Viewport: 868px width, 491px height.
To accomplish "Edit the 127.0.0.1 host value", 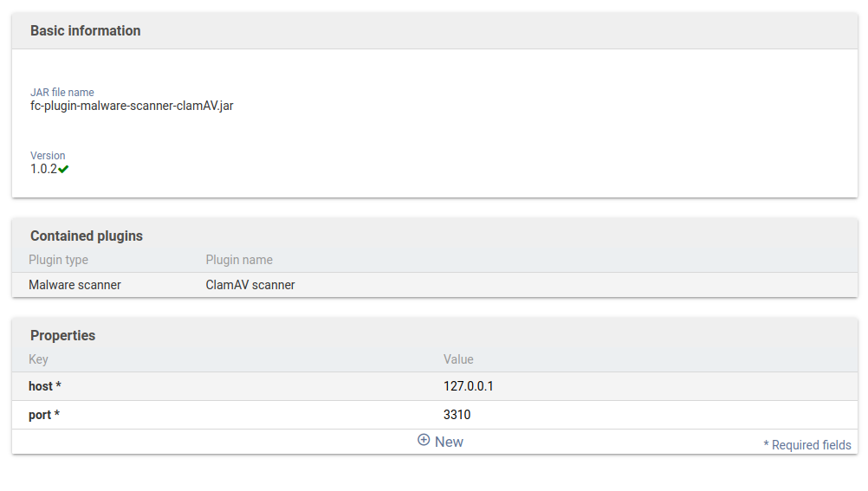I will pyautogui.click(x=468, y=386).
